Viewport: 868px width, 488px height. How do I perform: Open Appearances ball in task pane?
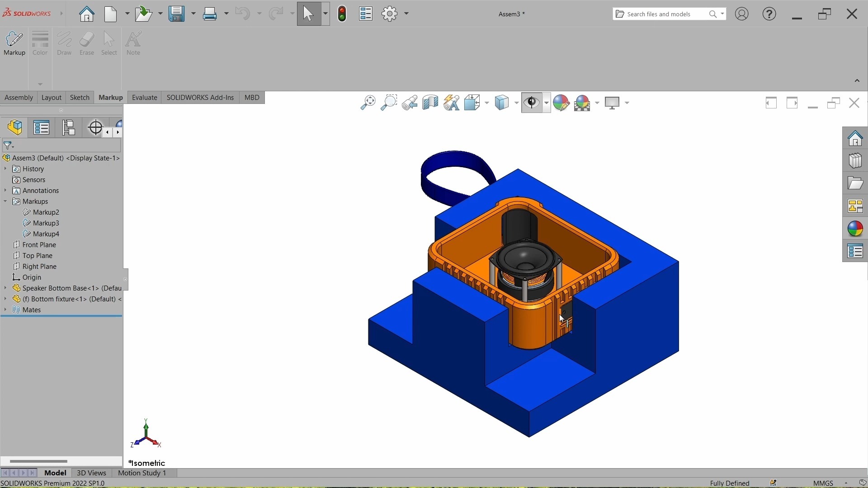855,229
